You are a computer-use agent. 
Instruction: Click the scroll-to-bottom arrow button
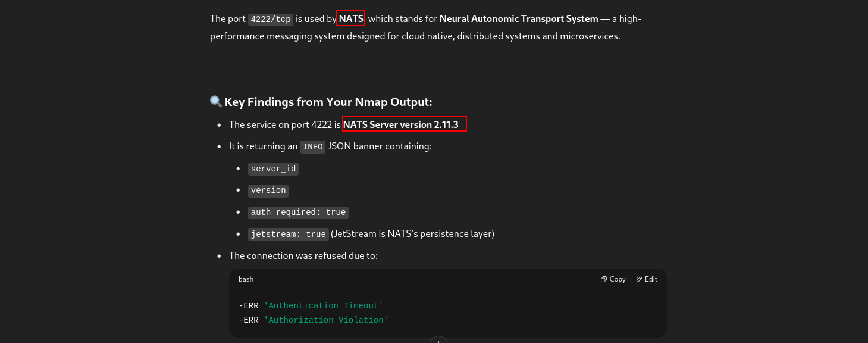coord(438,341)
